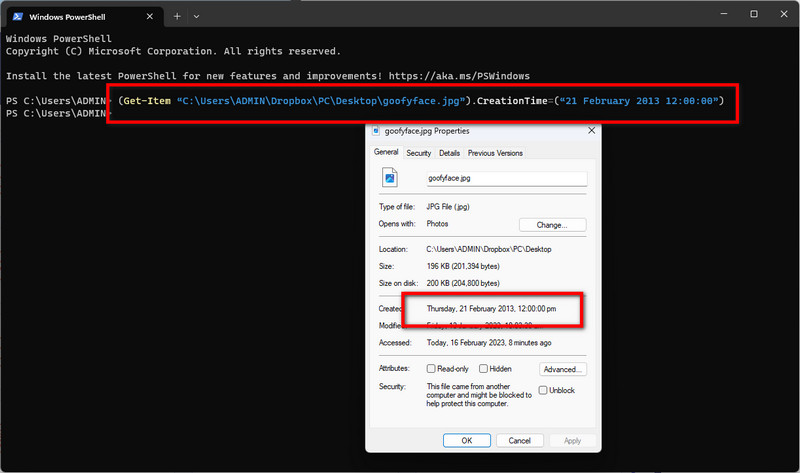Expand the new tab profile dropdown chevron
Viewport: 800px width, 473px height.
pyautogui.click(x=196, y=16)
